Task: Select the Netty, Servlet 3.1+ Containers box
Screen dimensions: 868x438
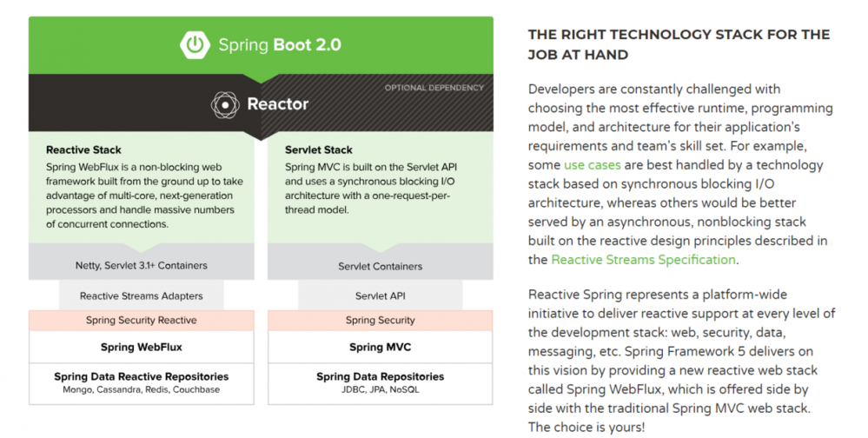Action: point(141,264)
